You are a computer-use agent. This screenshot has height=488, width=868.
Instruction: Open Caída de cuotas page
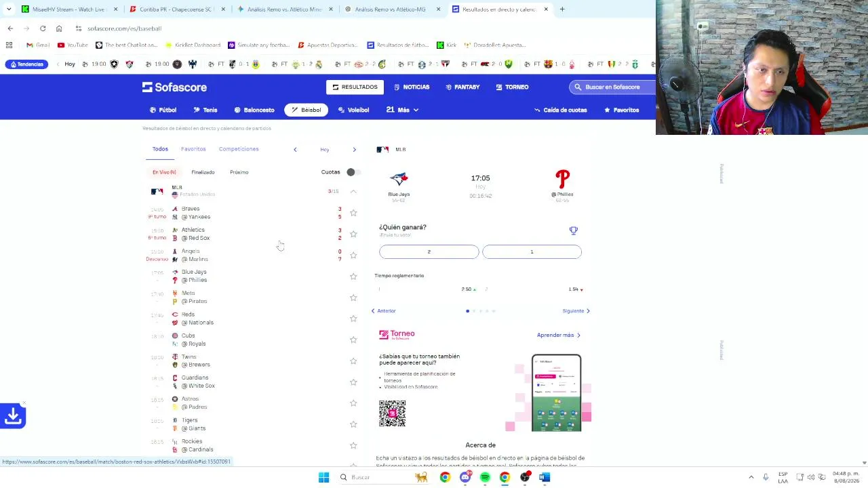[x=560, y=110]
